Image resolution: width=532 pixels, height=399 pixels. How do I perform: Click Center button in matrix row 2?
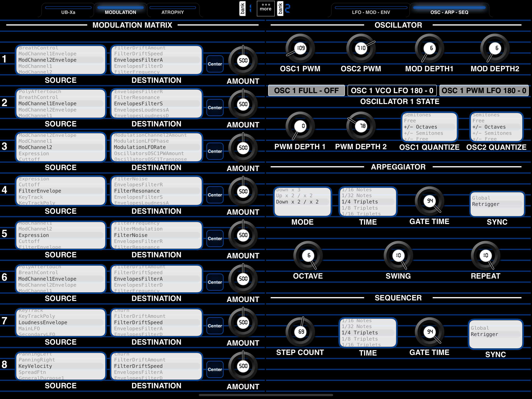click(215, 108)
